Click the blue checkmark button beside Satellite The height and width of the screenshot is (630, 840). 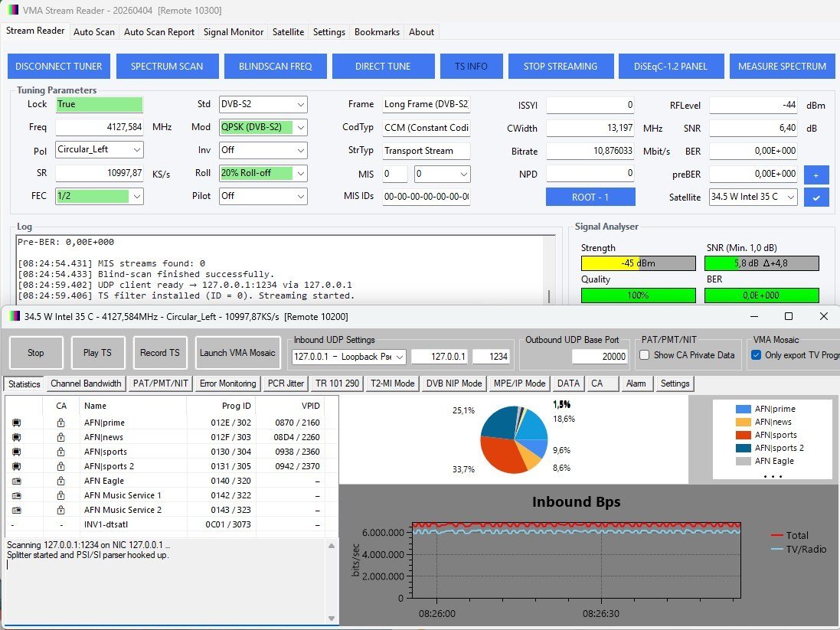click(815, 197)
